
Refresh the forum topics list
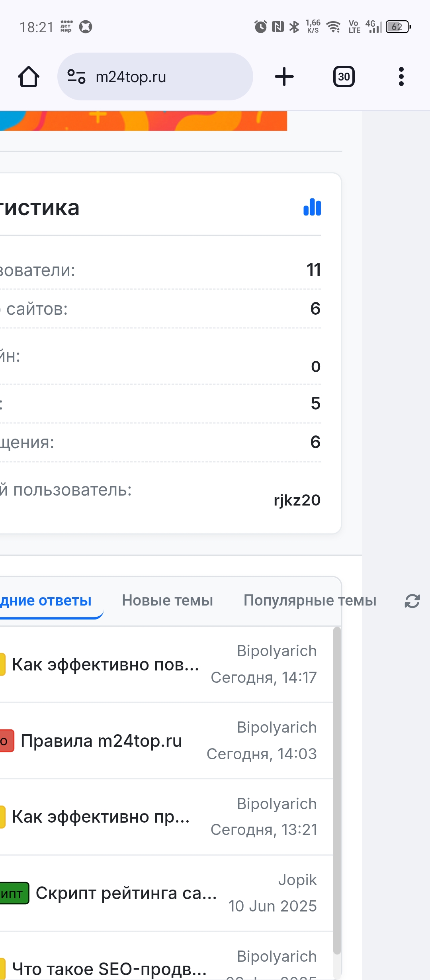pos(412,601)
